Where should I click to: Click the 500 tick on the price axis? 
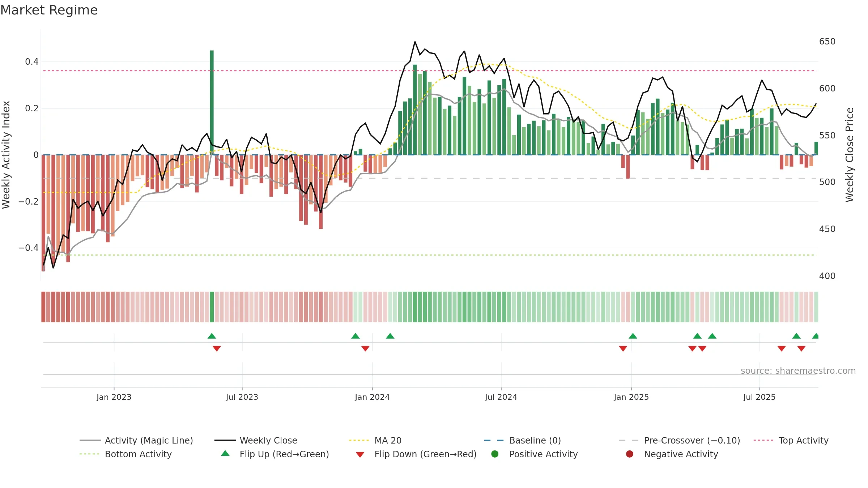(827, 182)
